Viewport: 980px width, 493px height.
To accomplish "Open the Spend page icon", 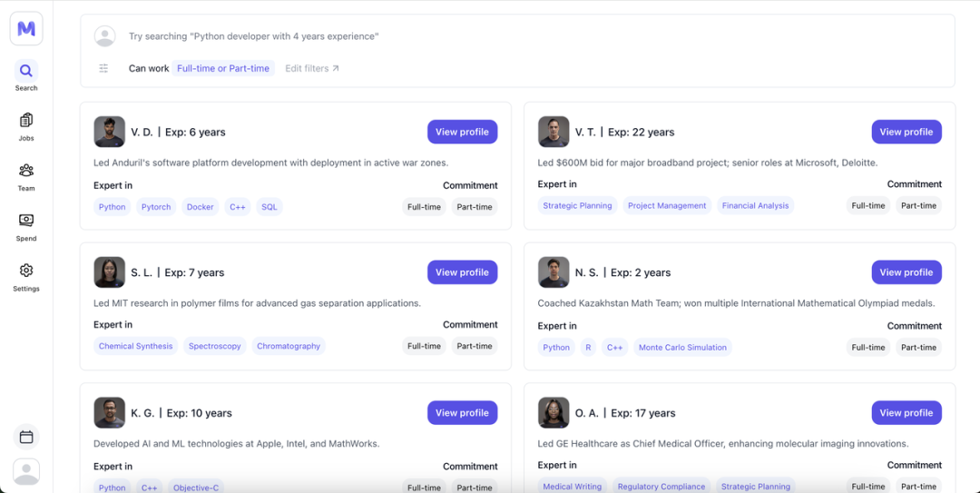I will point(26,226).
